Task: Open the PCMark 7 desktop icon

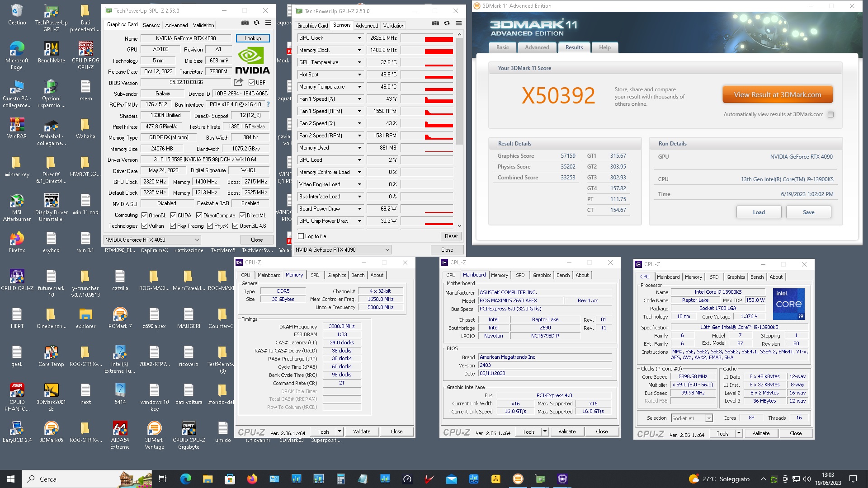Action: pos(120,318)
